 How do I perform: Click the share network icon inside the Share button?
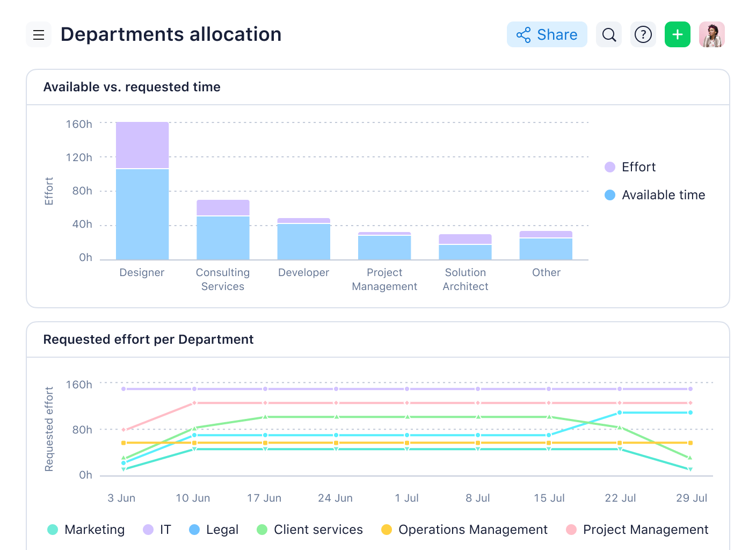point(524,34)
